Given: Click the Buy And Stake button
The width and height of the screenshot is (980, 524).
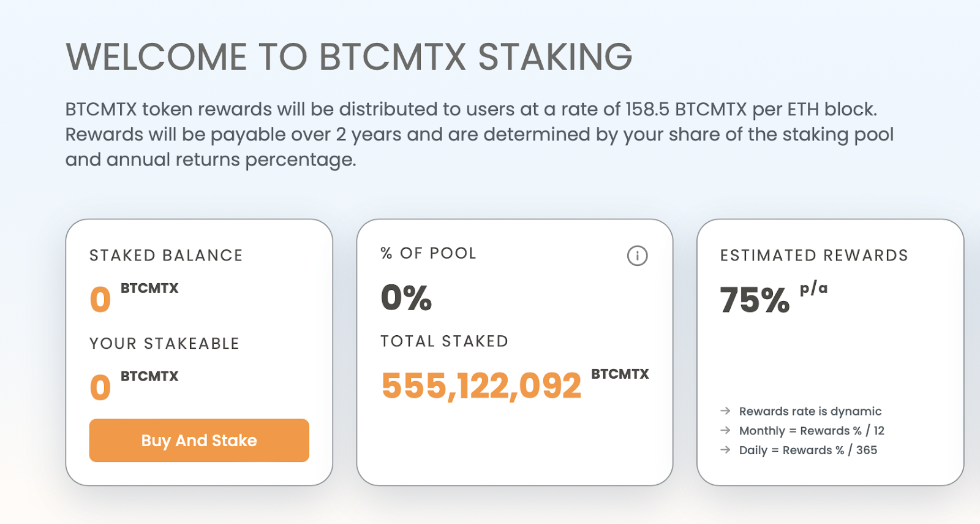Looking at the screenshot, I should [x=199, y=440].
